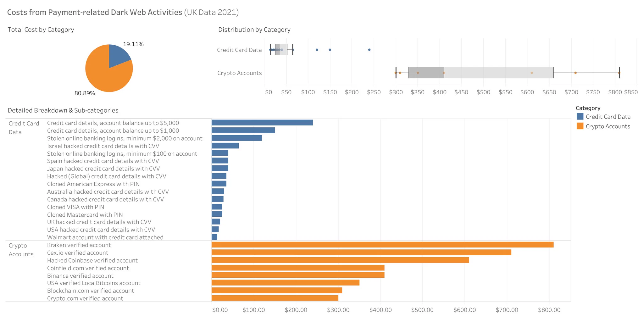
Task: Click the "Kraken verified account" row label
Action: click(x=79, y=245)
